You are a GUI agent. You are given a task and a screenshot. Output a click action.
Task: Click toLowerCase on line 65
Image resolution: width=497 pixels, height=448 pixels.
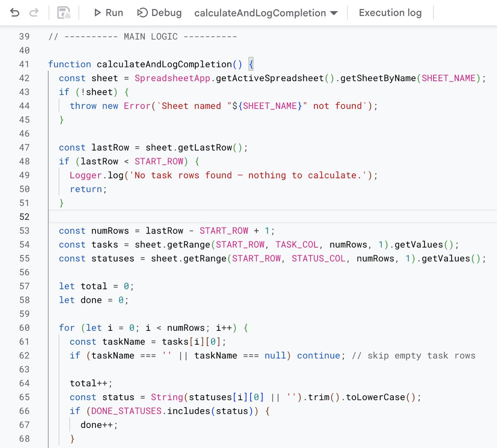pos(375,397)
